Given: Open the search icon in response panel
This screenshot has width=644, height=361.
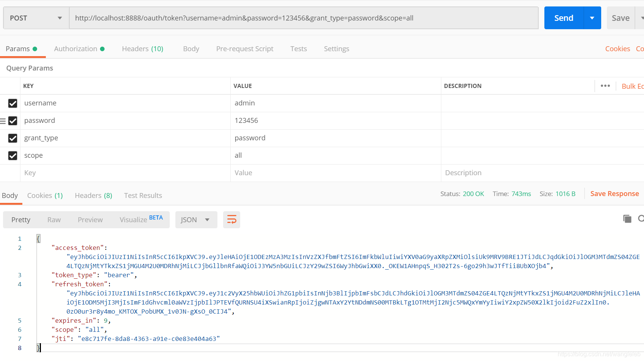Looking at the screenshot, I should [641, 219].
